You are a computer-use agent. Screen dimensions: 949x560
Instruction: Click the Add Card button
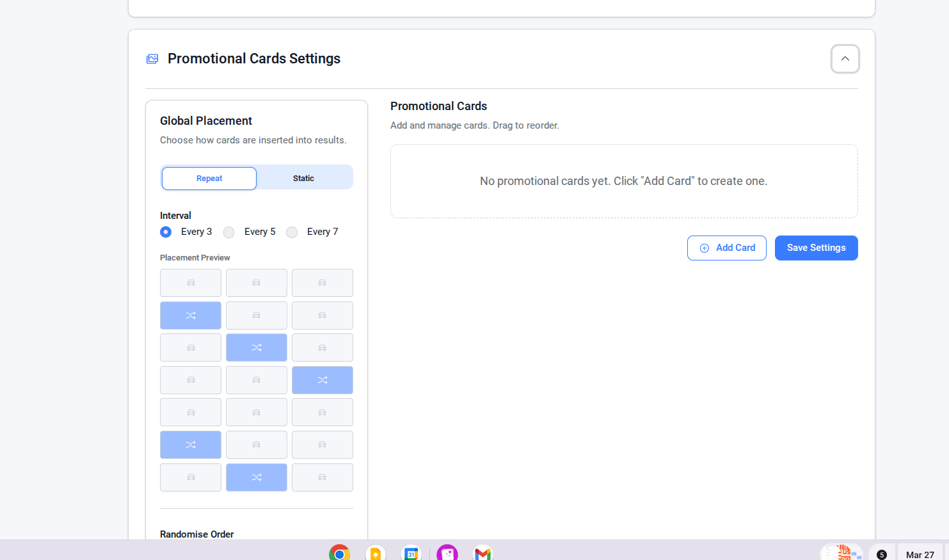click(726, 248)
